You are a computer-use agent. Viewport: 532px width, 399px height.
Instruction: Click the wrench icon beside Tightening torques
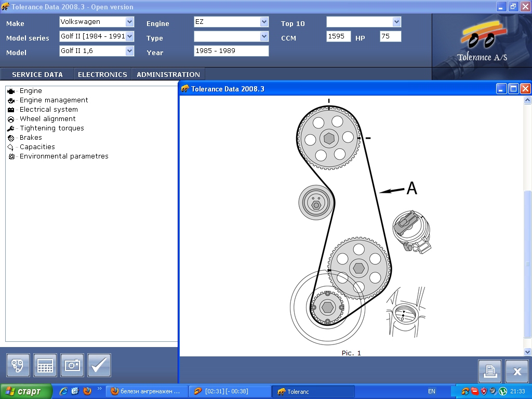11,128
